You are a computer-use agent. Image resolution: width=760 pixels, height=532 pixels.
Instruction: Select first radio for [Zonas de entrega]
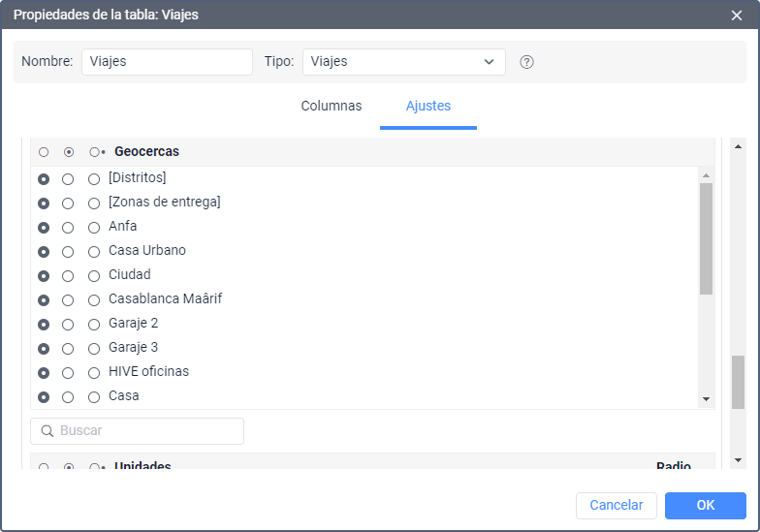point(44,203)
